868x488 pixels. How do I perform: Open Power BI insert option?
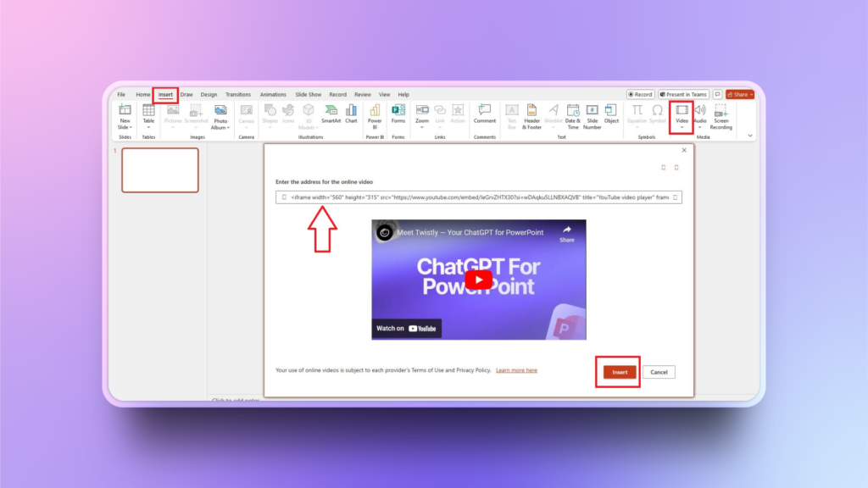point(375,117)
